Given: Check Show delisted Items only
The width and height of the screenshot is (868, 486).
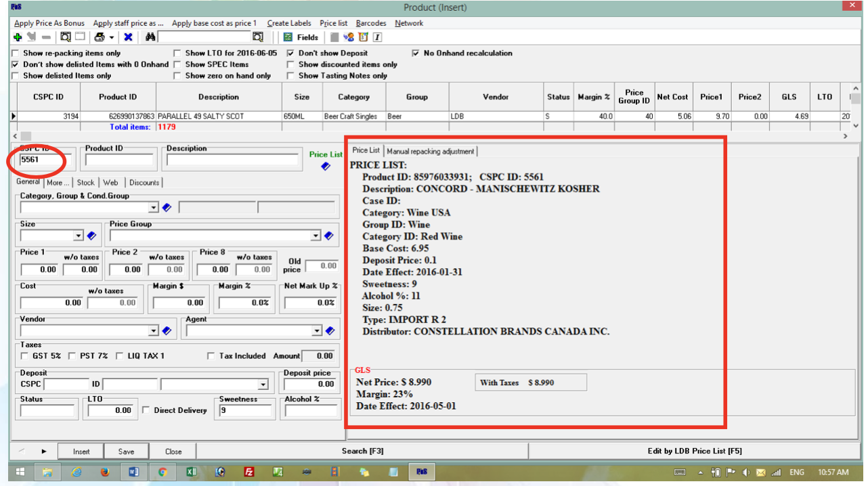Looking at the screenshot, I should pyautogui.click(x=16, y=76).
